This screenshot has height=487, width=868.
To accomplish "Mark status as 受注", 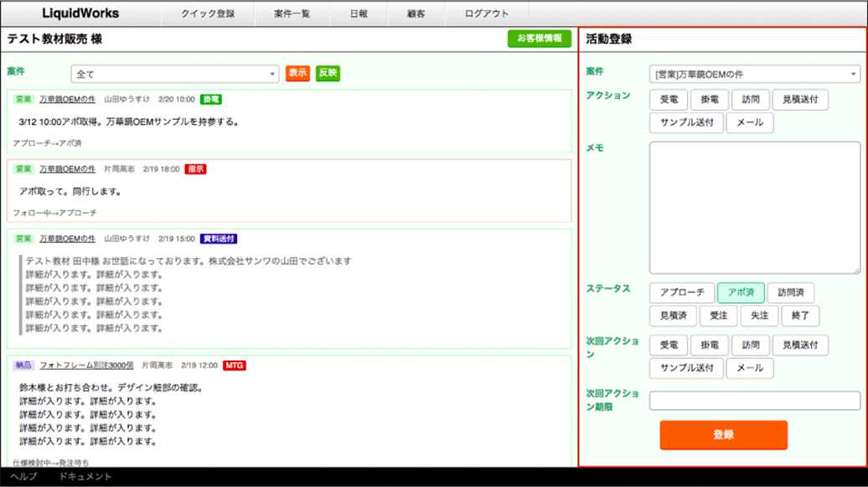I will (x=718, y=316).
